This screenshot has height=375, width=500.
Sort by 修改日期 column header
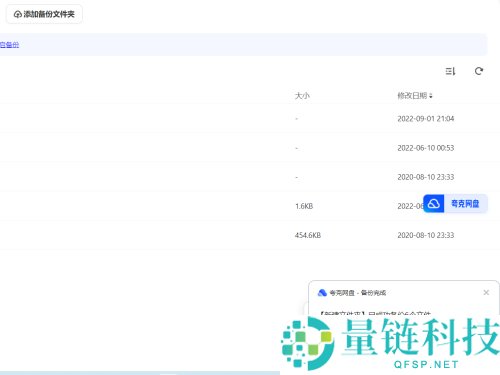415,96
